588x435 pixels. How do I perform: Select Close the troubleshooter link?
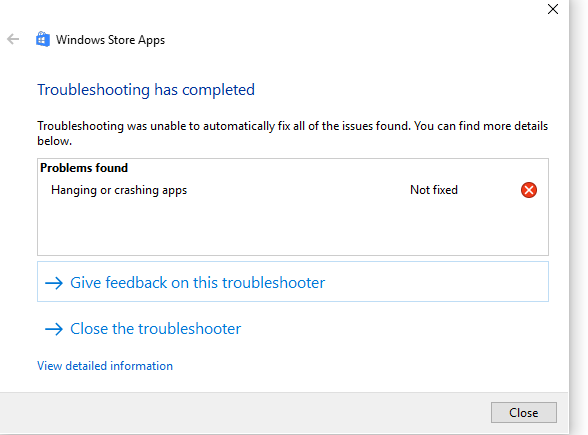[142, 329]
